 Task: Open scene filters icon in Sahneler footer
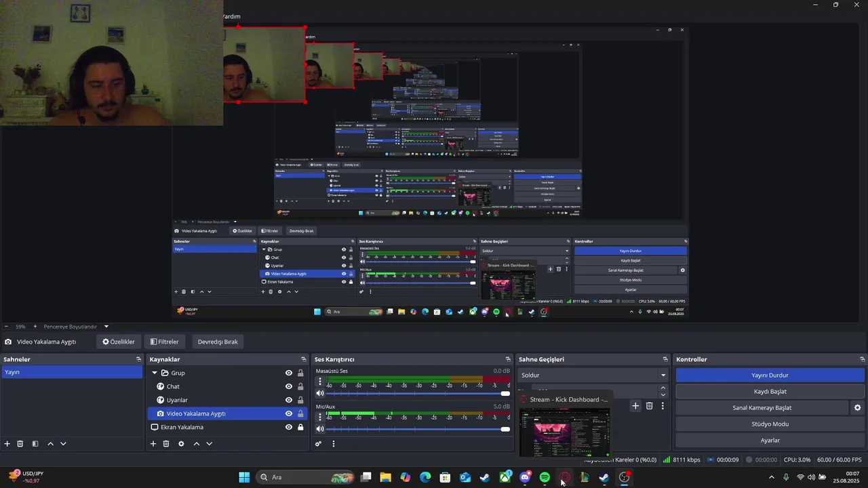click(35, 444)
